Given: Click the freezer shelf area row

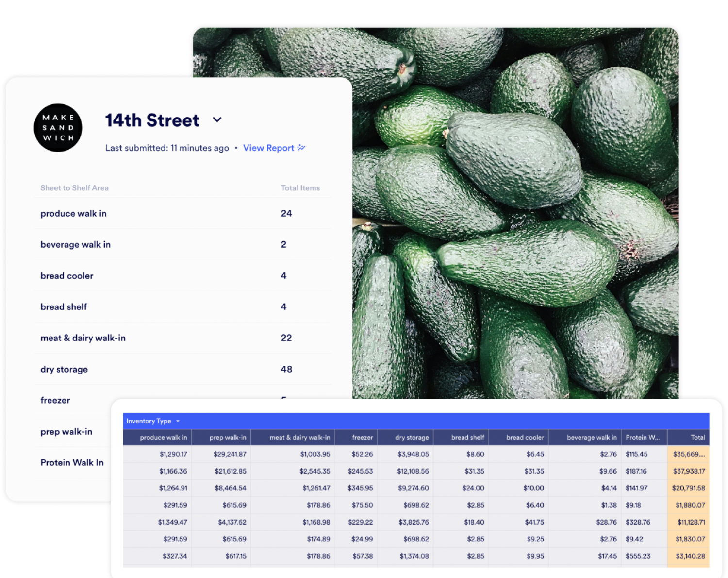Looking at the screenshot, I should (55, 401).
